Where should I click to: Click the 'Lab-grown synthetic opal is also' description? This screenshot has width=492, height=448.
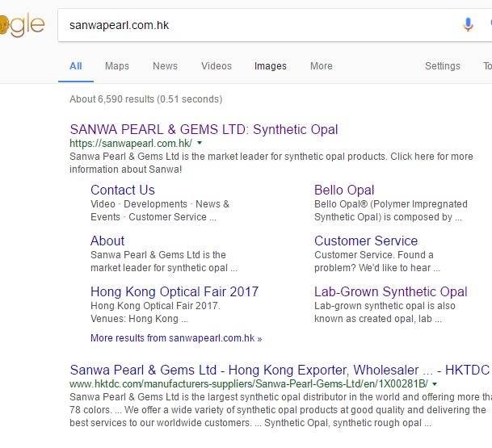[x=385, y=312]
